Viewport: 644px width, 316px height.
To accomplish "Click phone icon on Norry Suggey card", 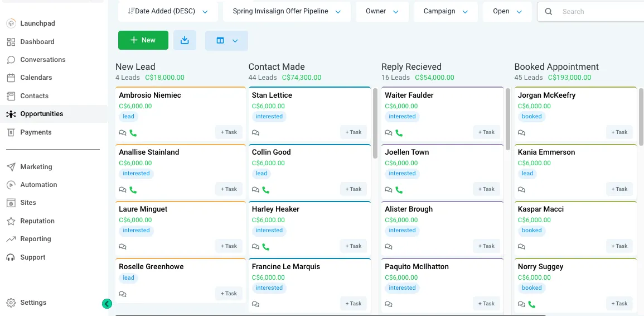I will tap(532, 304).
